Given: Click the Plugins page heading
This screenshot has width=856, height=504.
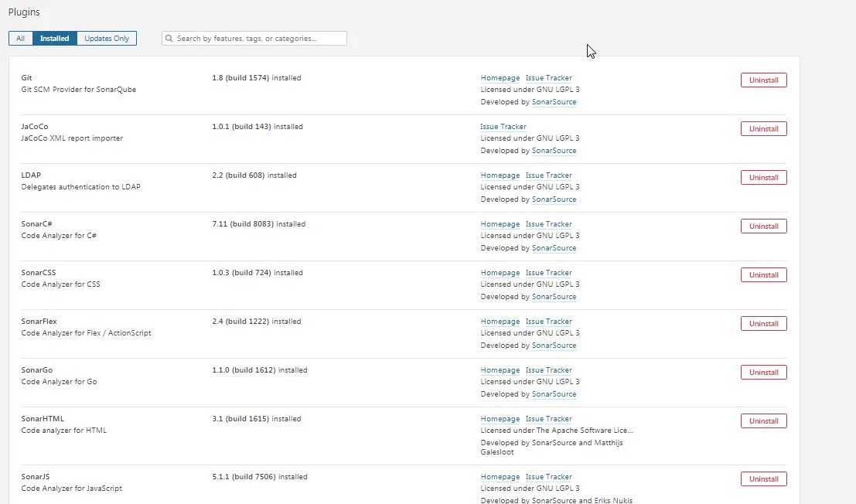Looking at the screenshot, I should (24, 12).
